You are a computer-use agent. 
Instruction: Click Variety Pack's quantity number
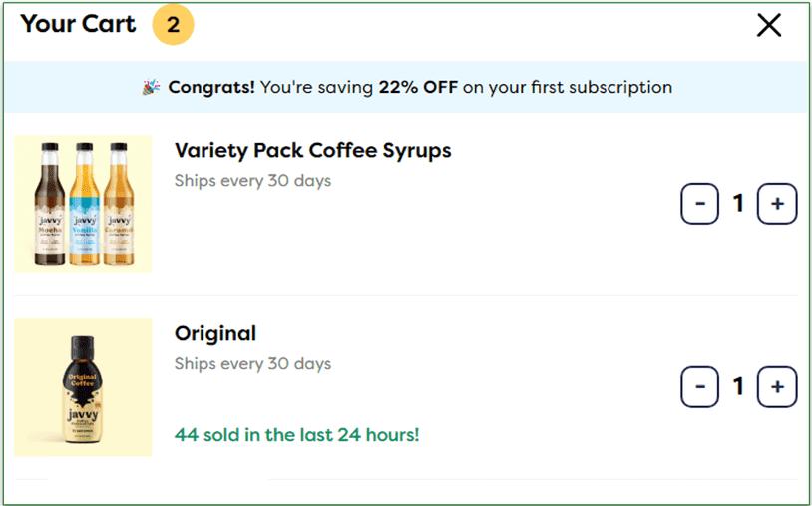(x=738, y=204)
